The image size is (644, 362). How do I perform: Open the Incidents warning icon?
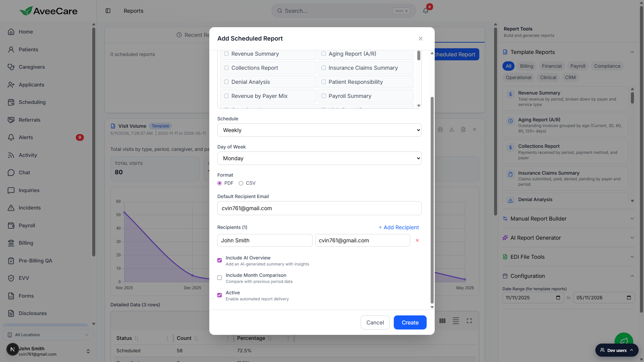pyautogui.click(x=11, y=208)
